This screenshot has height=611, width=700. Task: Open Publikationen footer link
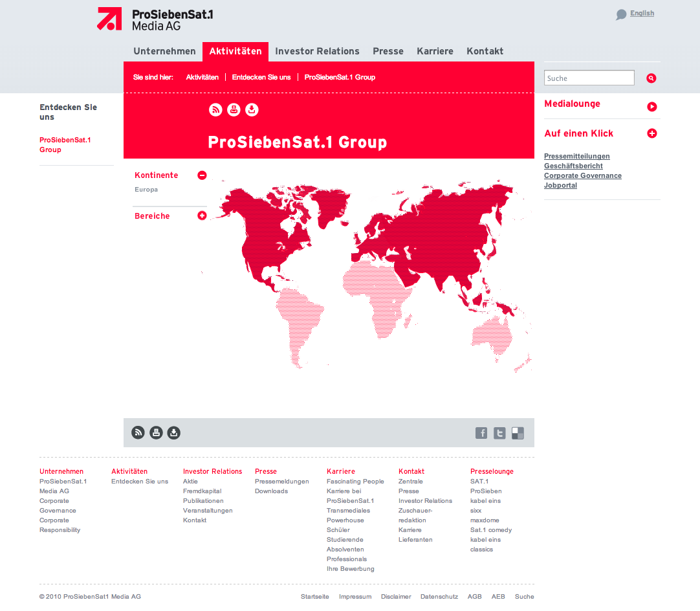pyautogui.click(x=203, y=501)
